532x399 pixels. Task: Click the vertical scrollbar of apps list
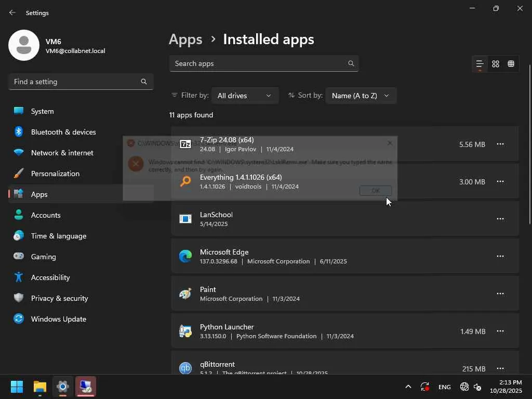pos(529,145)
